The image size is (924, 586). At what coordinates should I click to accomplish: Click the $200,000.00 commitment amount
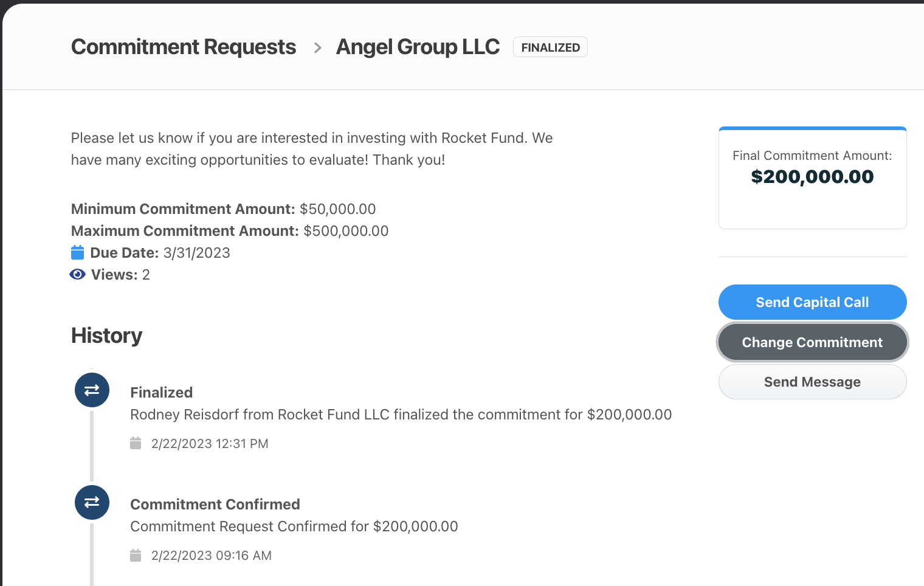[x=812, y=176]
